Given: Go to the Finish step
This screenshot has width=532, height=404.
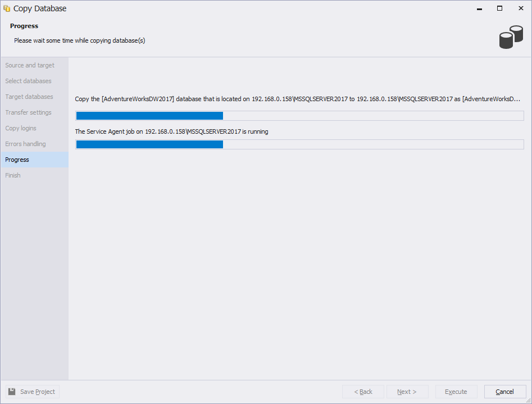Looking at the screenshot, I should [13, 175].
